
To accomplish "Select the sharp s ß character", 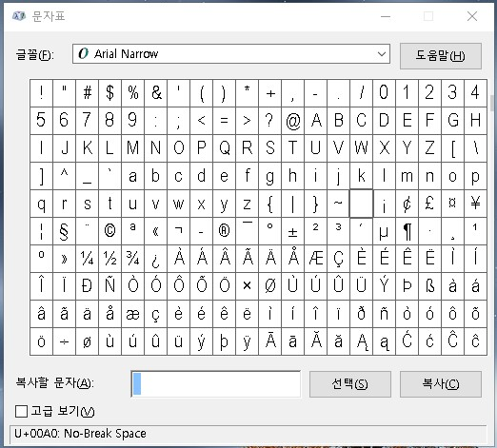I will pos(429,286).
